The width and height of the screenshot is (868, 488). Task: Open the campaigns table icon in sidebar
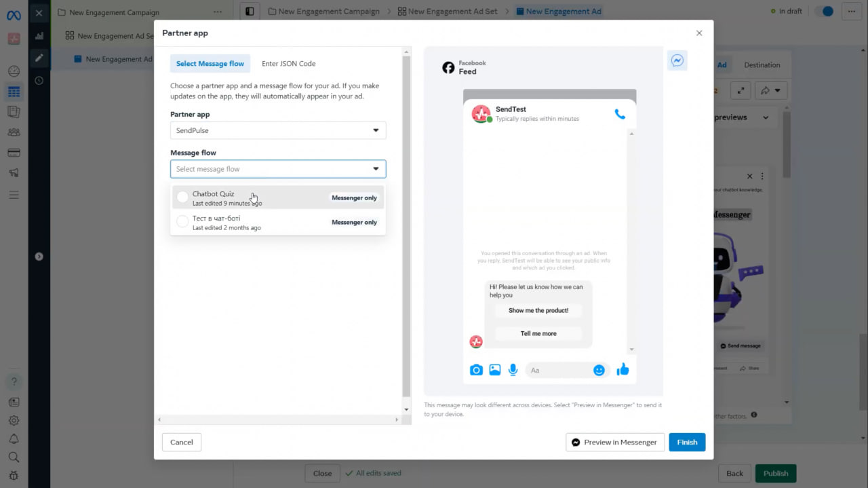click(14, 92)
